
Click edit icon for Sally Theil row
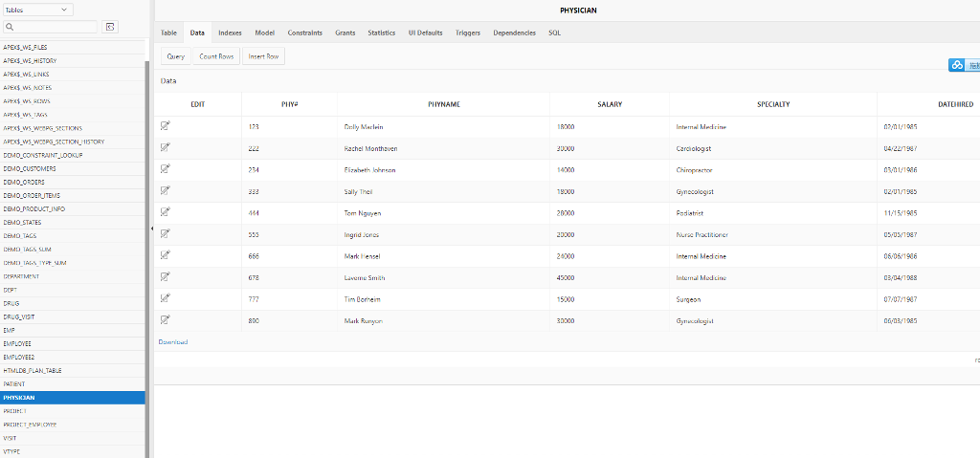tap(165, 191)
